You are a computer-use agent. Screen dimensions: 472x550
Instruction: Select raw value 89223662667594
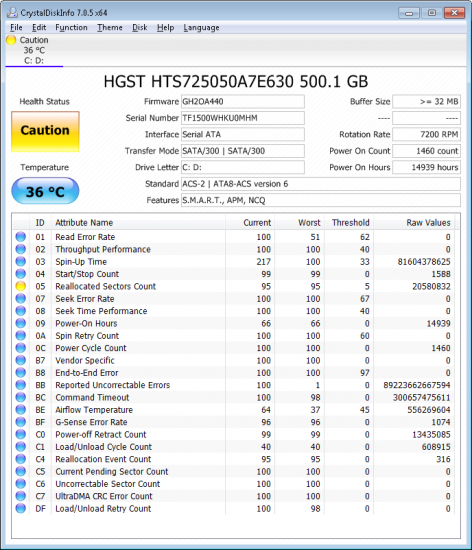tap(417, 385)
